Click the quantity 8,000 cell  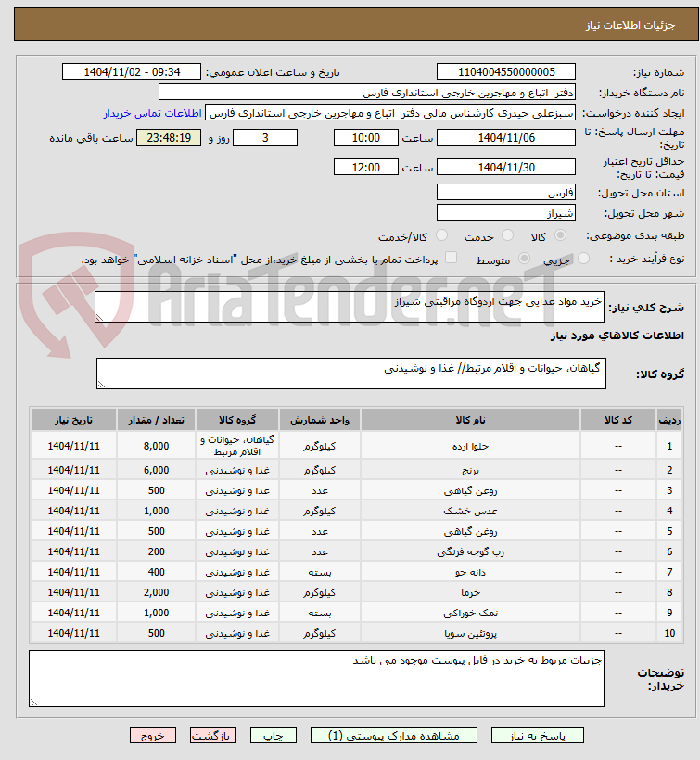pos(156,446)
